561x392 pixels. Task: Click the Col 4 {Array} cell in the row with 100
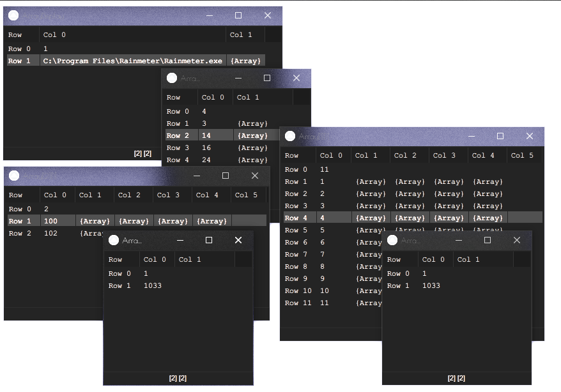click(x=211, y=221)
